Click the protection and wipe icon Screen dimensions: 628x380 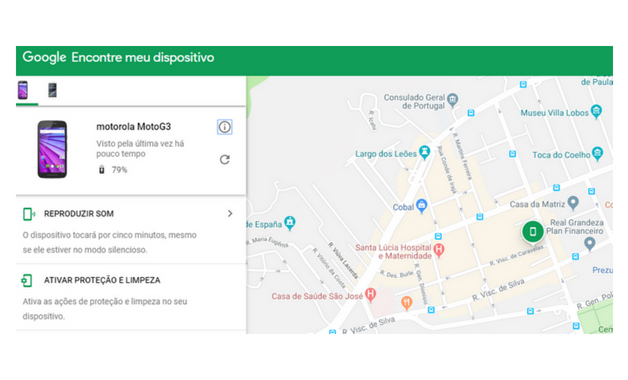tap(27, 280)
